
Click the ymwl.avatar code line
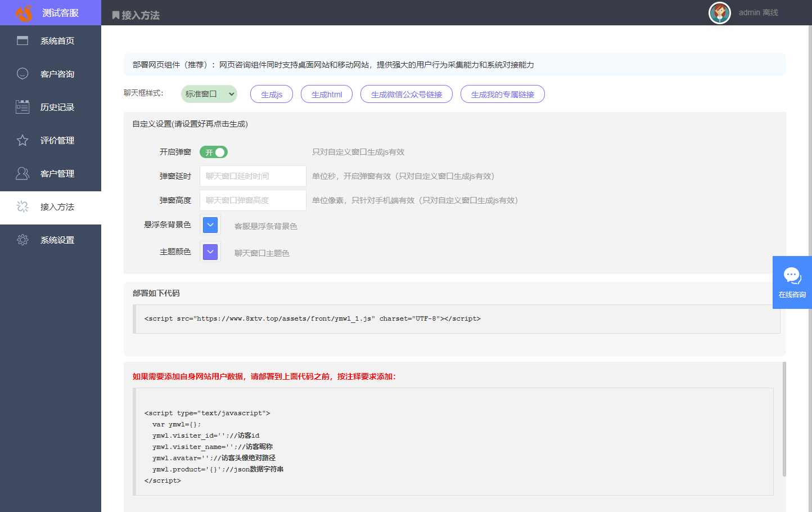tap(214, 458)
